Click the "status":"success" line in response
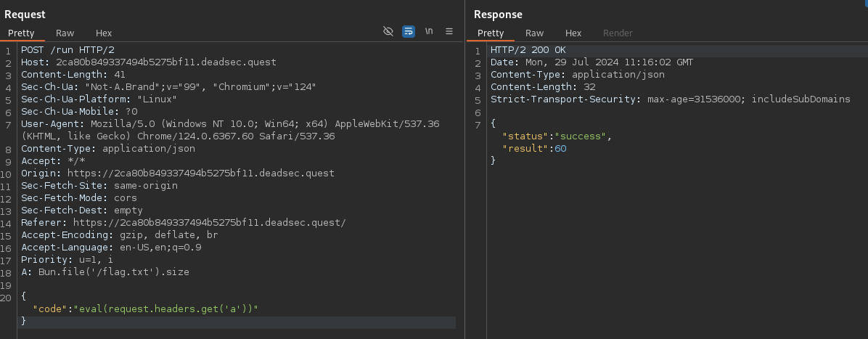This screenshot has width=868, height=339. [557, 136]
